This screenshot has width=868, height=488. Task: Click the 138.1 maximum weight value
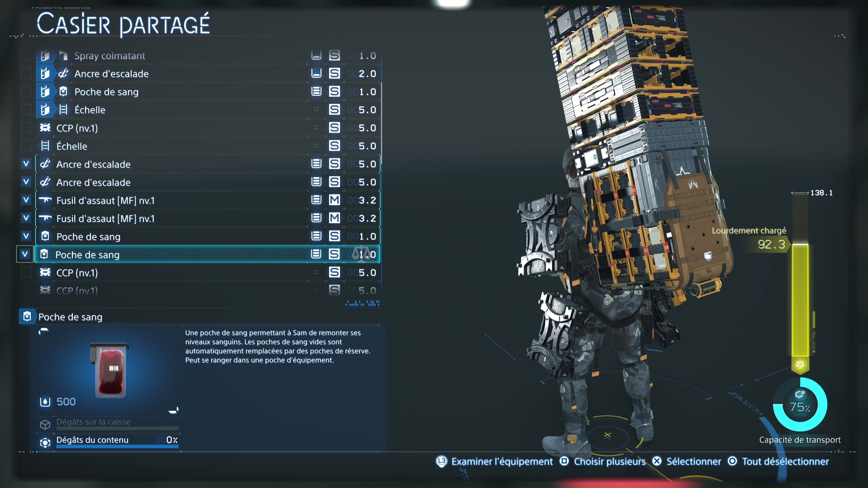[821, 193]
